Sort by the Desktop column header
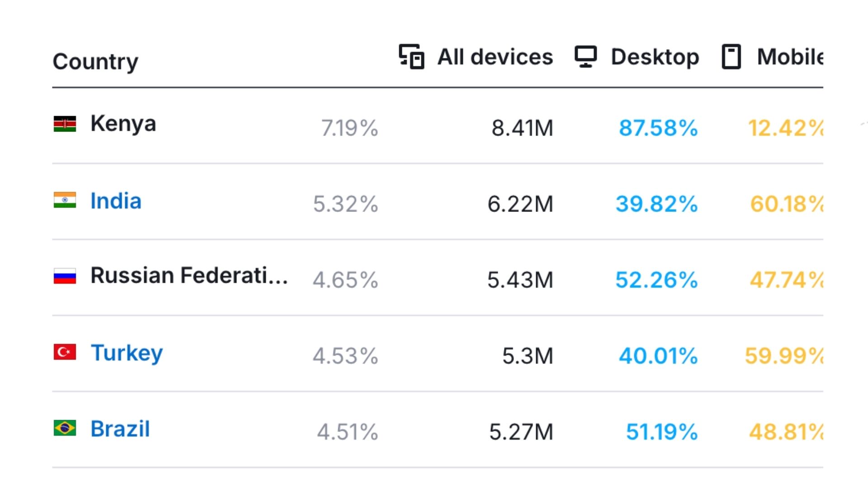The width and height of the screenshot is (868, 488). coord(655,57)
